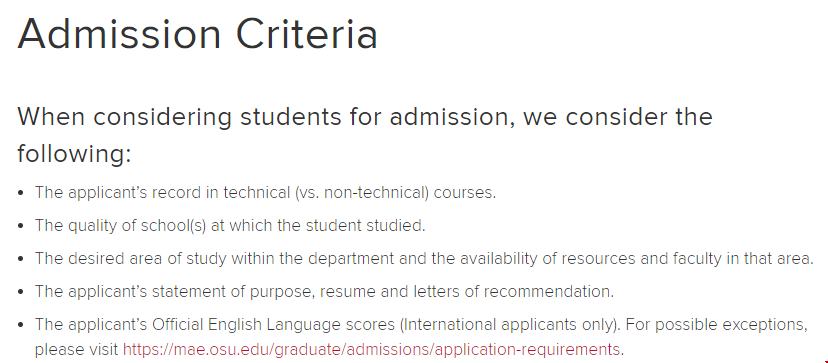Select the Official English Language scores bullet text
Viewport: 828px width, 363px height.
click(x=421, y=337)
